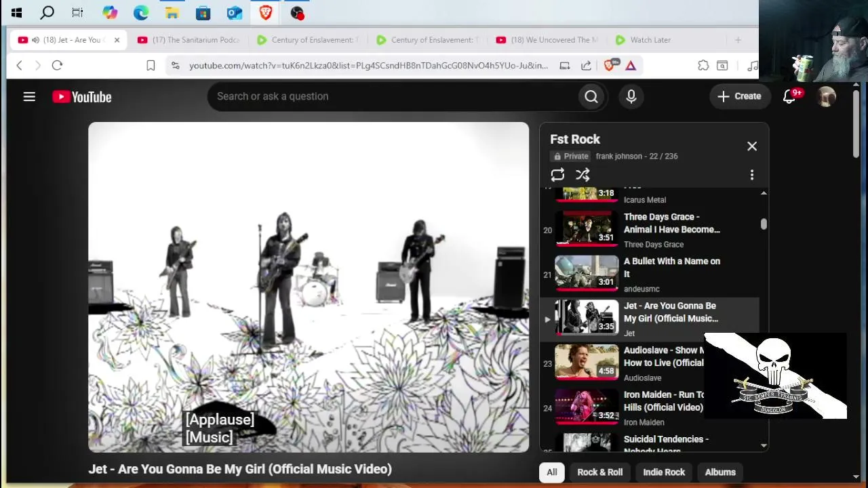This screenshot has height=488, width=868.
Task: Open playlist more options menu
Action: click(x=752, y=176)
